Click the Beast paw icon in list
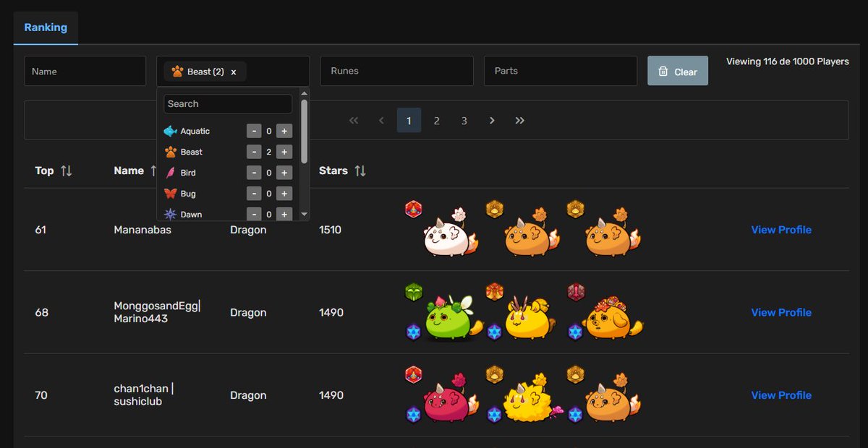 tap(170, 152)
